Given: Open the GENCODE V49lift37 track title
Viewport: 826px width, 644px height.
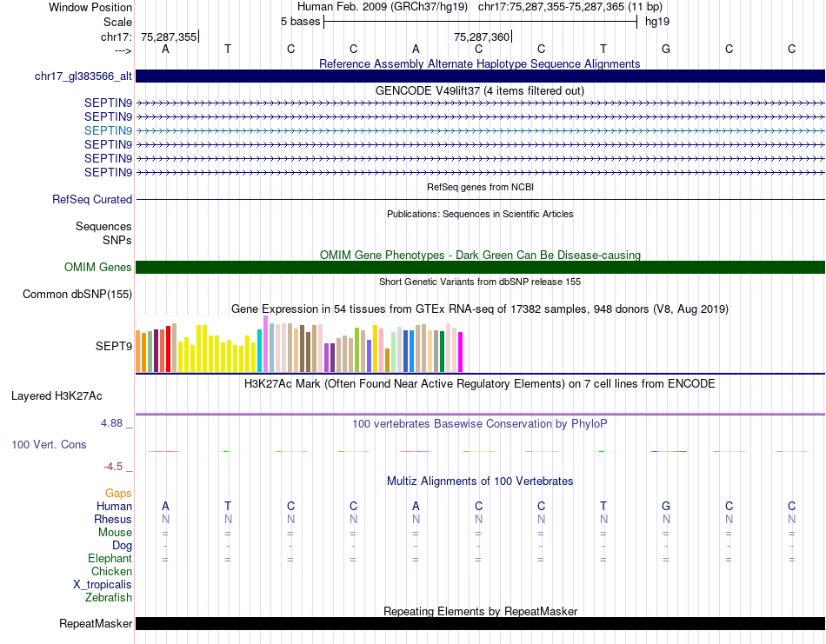Looking at the screenshot, I should point(480,90).
